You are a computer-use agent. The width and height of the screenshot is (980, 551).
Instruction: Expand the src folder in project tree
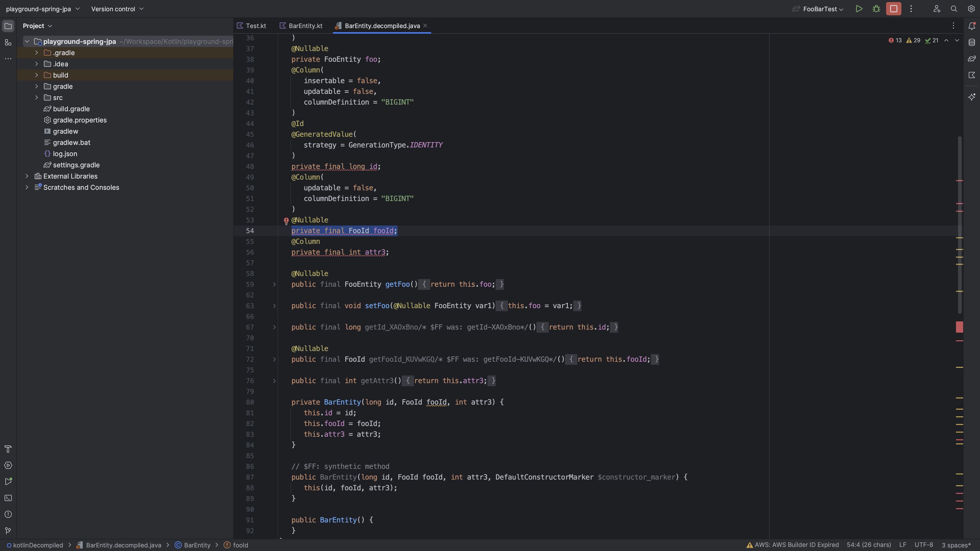[36, 98]
